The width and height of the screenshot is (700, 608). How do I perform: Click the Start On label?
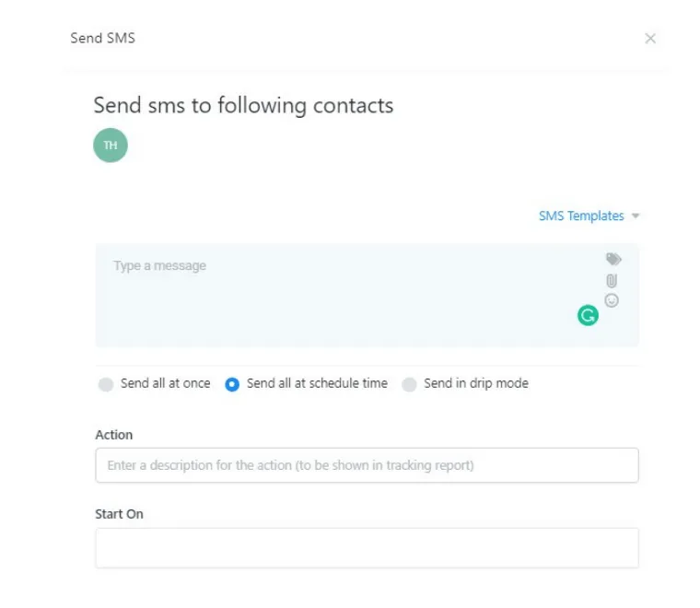120,514
